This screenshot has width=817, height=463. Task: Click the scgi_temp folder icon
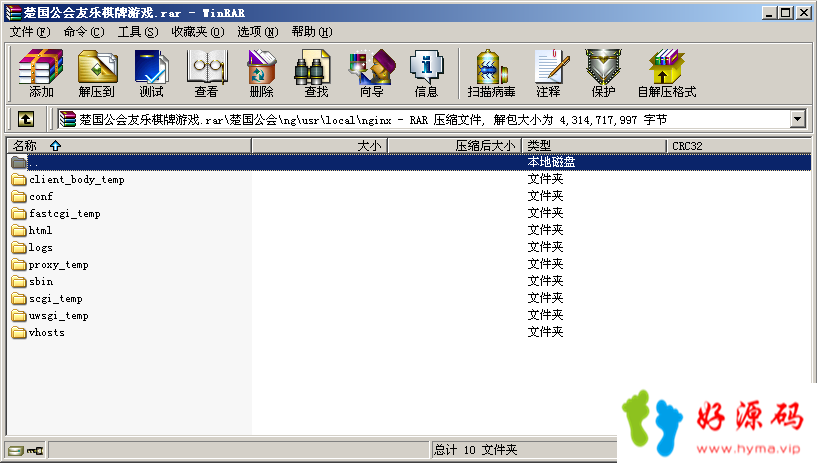(x=19, y=299)
